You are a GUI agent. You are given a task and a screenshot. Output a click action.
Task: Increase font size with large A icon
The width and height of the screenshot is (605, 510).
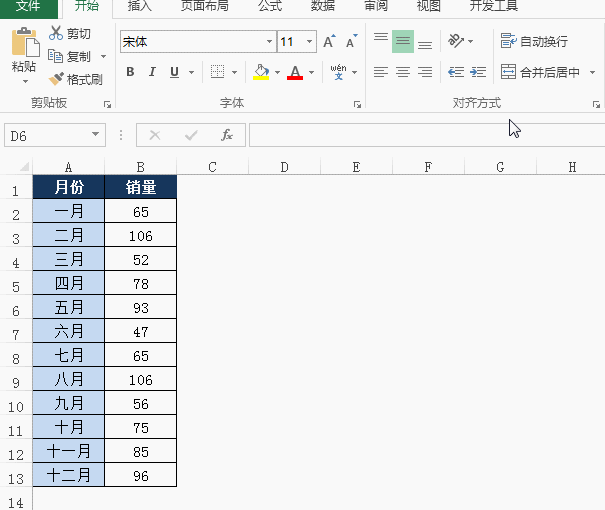click(329, 41)
